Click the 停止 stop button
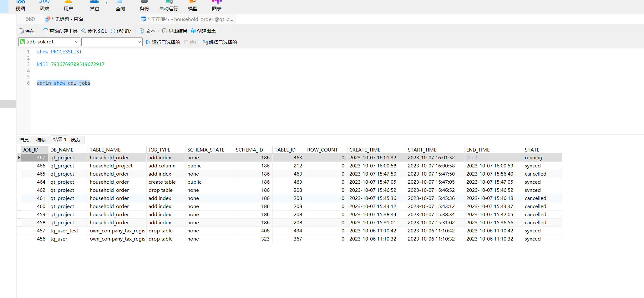 tap(192, 42)
